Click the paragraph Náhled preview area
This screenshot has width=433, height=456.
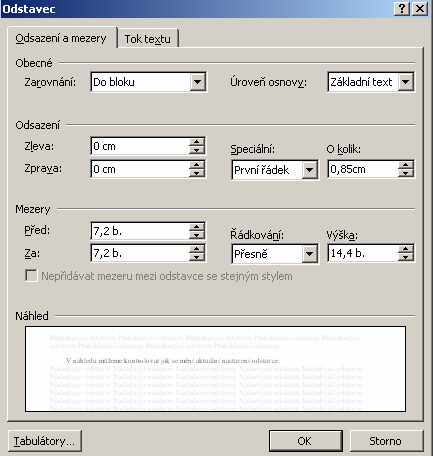pyautogui.click(x=215, y=369)
